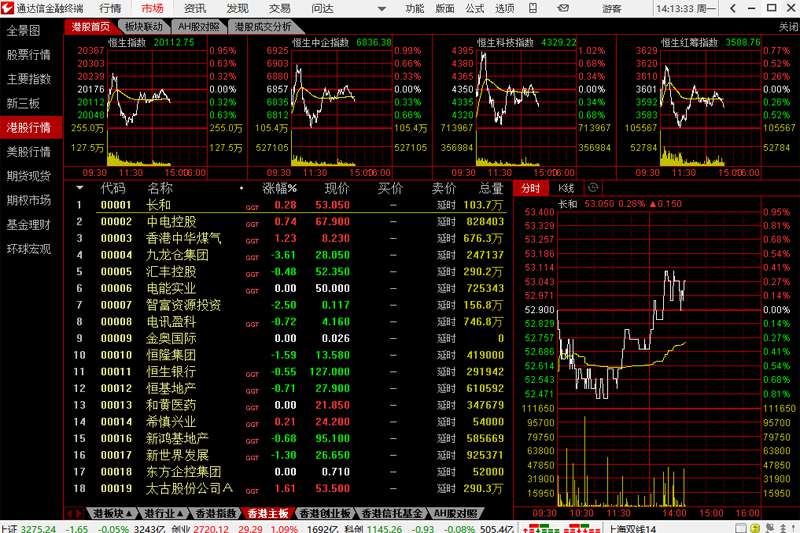Select the 00005 汇丰控股 row

click(289, 272)
